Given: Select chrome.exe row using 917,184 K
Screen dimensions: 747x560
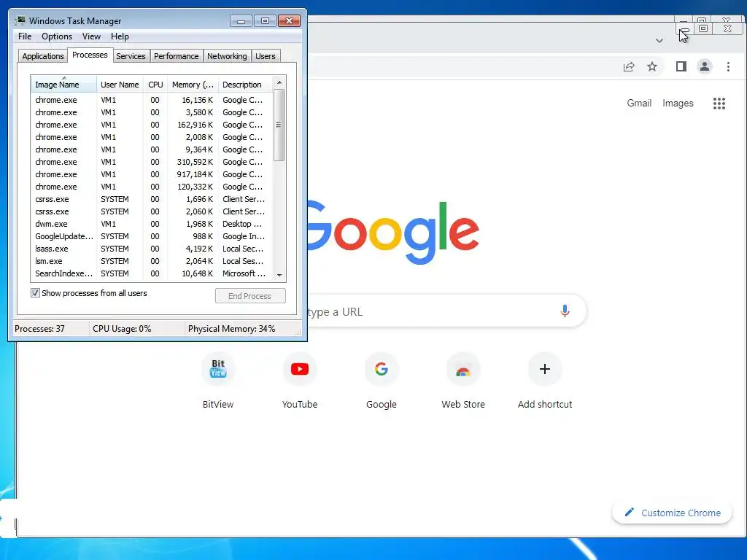Looking at the screenshot, I should point(152,174).
